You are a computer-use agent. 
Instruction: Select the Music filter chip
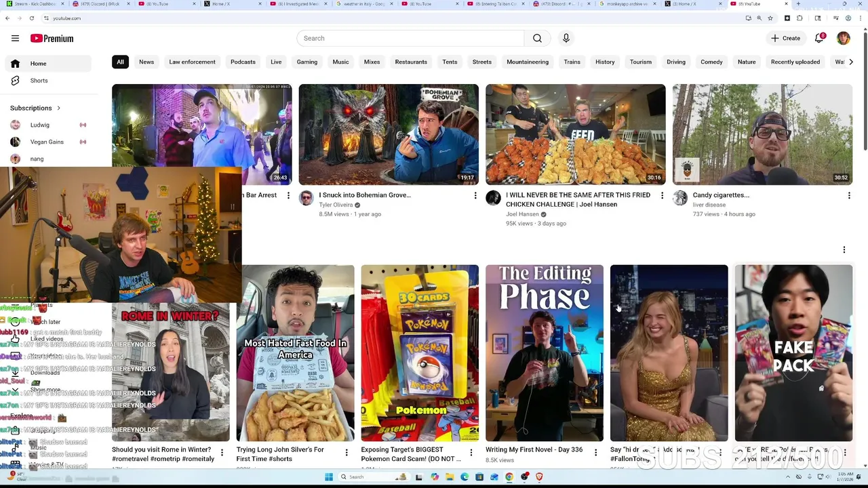click(340, 62)
